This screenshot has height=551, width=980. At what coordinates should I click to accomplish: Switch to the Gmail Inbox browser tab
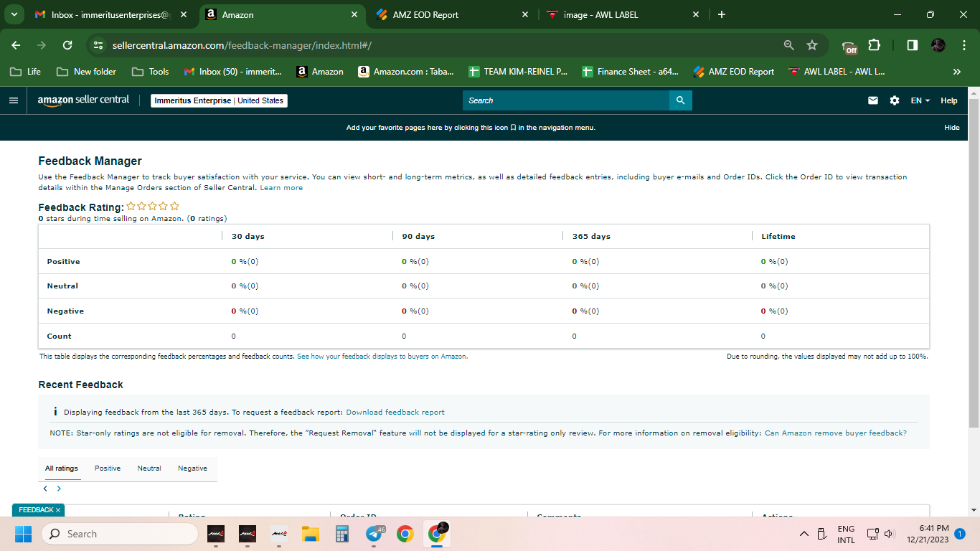click(111, 14)
